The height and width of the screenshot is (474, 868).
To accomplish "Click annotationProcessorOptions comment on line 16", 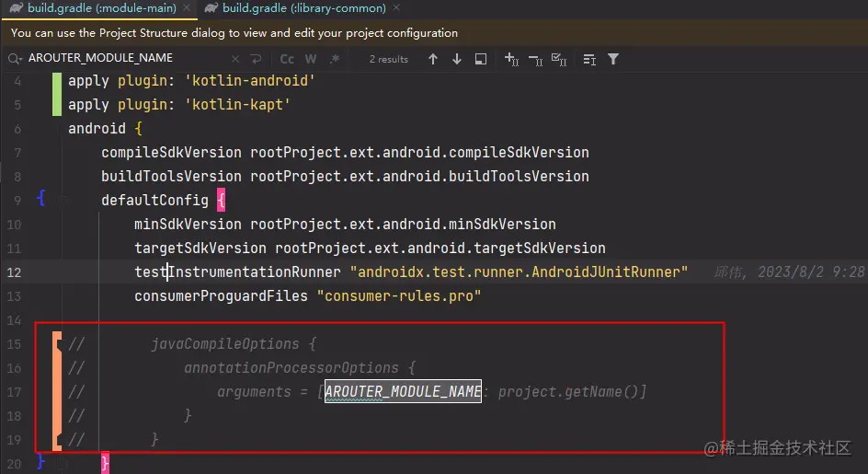I will point(291,367).
